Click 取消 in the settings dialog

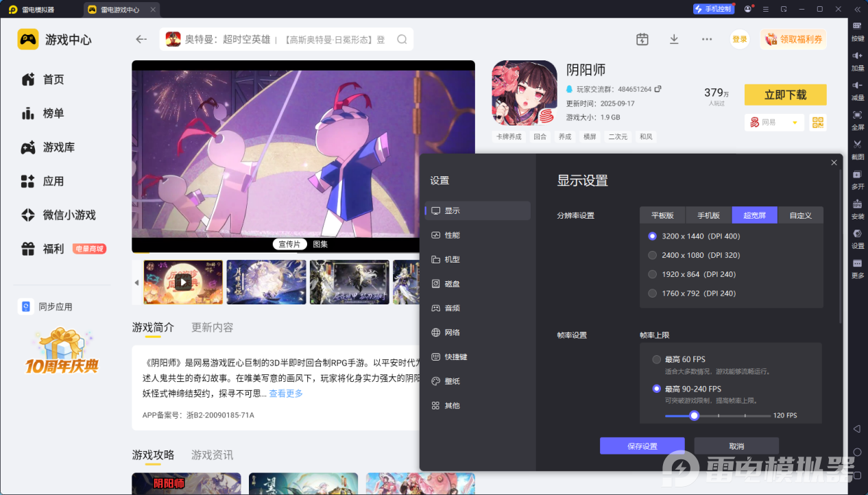[736, 446]
